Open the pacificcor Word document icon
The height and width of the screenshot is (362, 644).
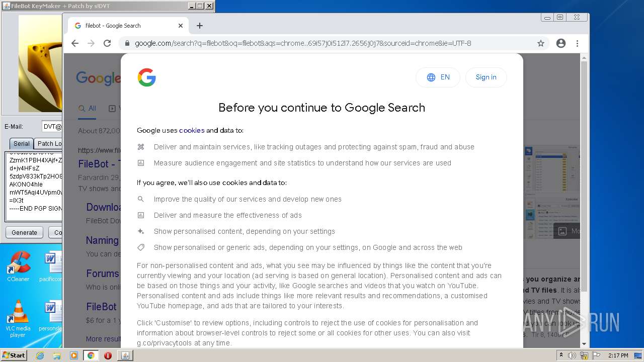(51, 266)
